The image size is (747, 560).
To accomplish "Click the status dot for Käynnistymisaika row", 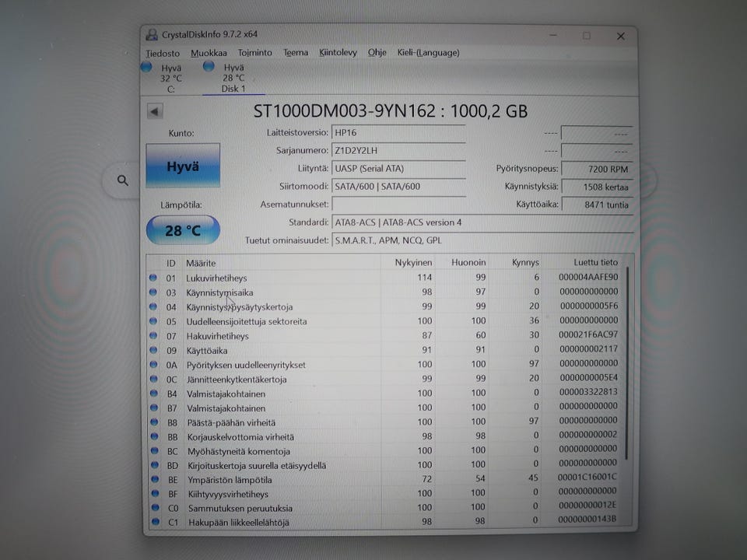I will point(153,292).
